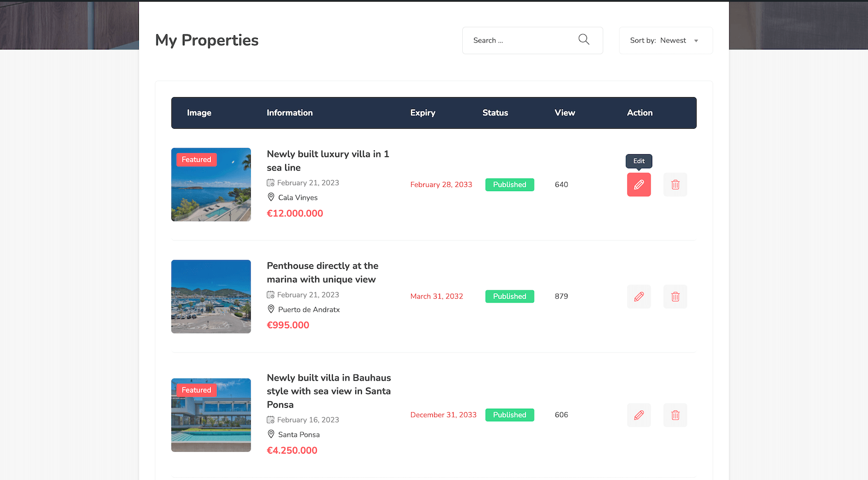The width and height of the screenshot is (868, 480).
Task: Click the Expiry column header
Action: tap(423, 113)
